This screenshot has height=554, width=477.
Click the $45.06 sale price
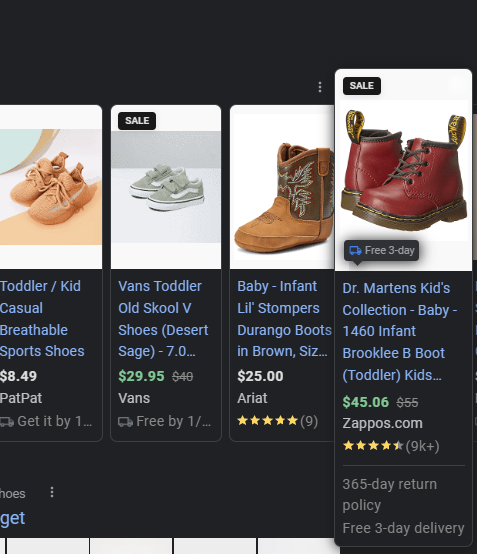[x=365, y=402]
